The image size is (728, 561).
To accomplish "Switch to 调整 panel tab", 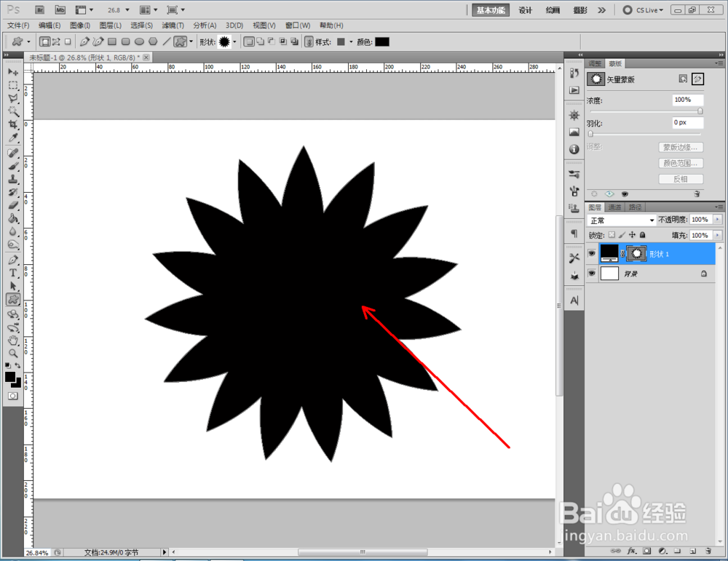I will coord(595,63).
